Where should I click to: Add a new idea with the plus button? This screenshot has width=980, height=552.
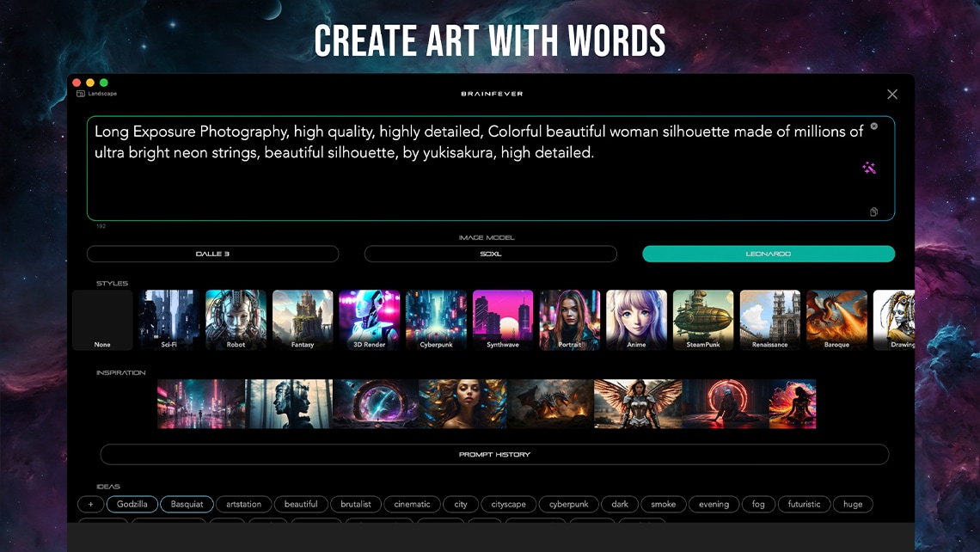coord(90,504)
